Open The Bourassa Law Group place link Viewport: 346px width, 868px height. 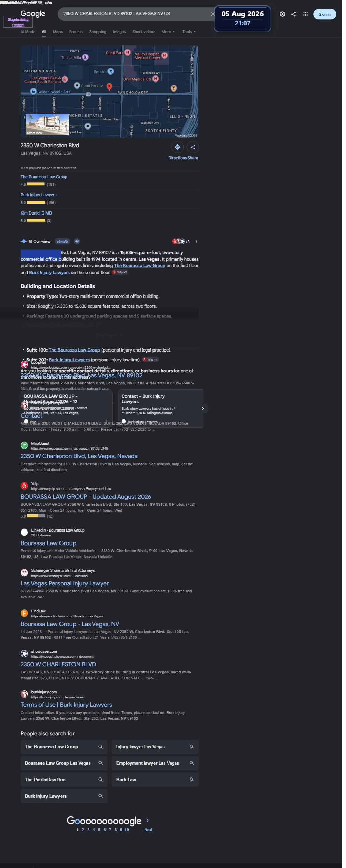point(44,177)
